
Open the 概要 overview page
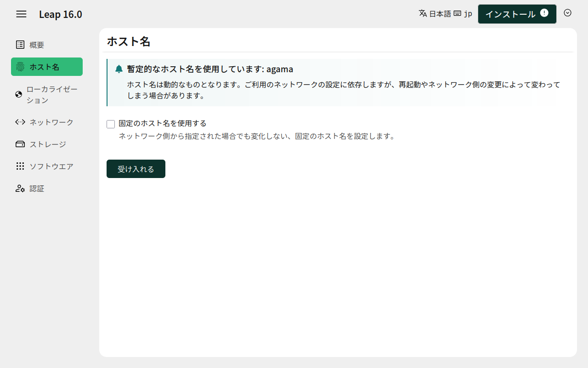[x=47, y=45]
